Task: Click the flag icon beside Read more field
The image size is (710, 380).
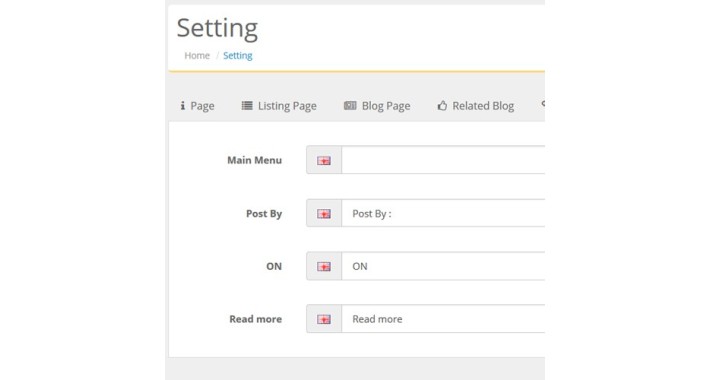Action: pos(324,319)
